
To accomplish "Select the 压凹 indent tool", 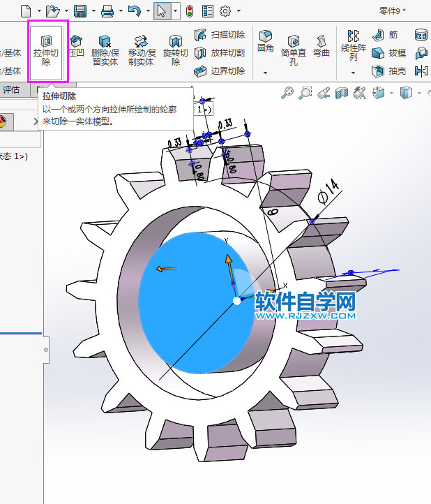I will (x=76, y=46).
